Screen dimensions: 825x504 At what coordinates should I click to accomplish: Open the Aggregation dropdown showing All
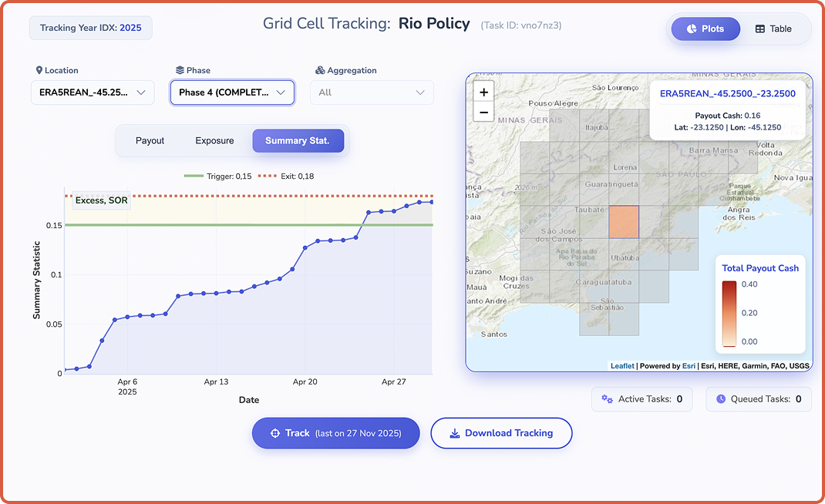click(x=372, y=92)
